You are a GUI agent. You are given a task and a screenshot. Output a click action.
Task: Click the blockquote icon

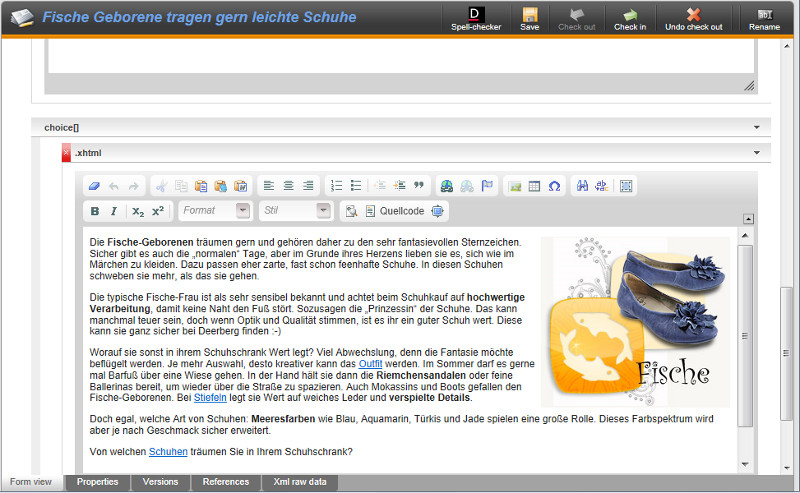pyautogui.click(x=419, y=186)
